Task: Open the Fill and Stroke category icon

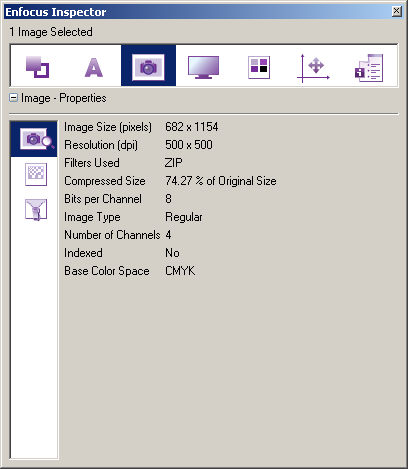Action: pos(38,67)
